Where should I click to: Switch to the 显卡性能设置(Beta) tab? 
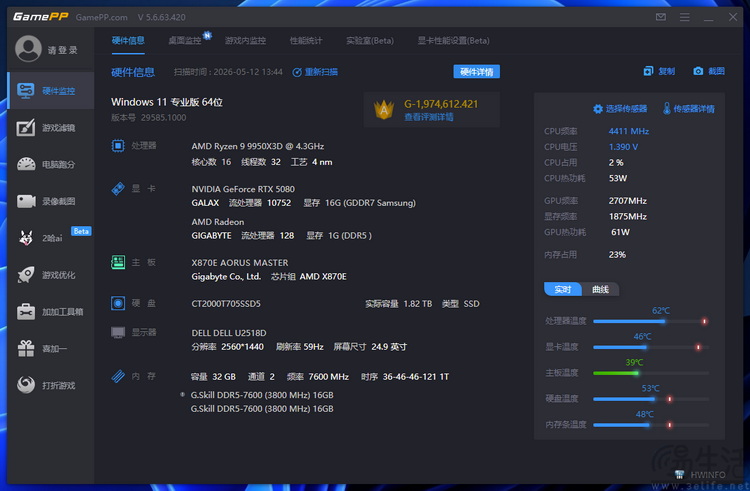click(453, 41)
